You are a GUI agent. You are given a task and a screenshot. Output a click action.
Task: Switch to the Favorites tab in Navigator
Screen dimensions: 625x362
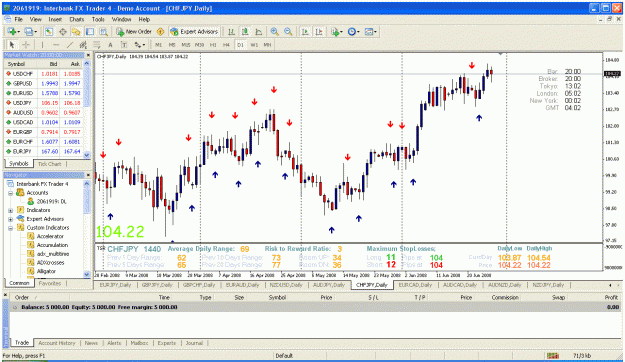tap(50, 283)
